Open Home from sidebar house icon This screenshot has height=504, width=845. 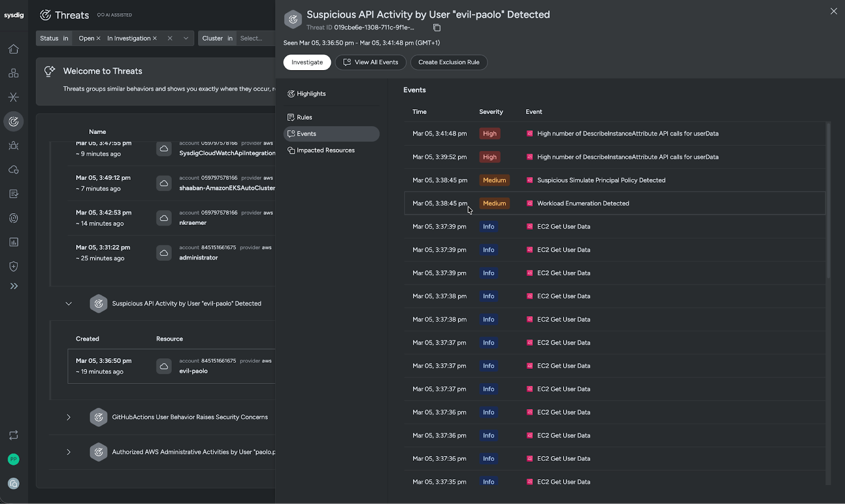coord(14,49)
